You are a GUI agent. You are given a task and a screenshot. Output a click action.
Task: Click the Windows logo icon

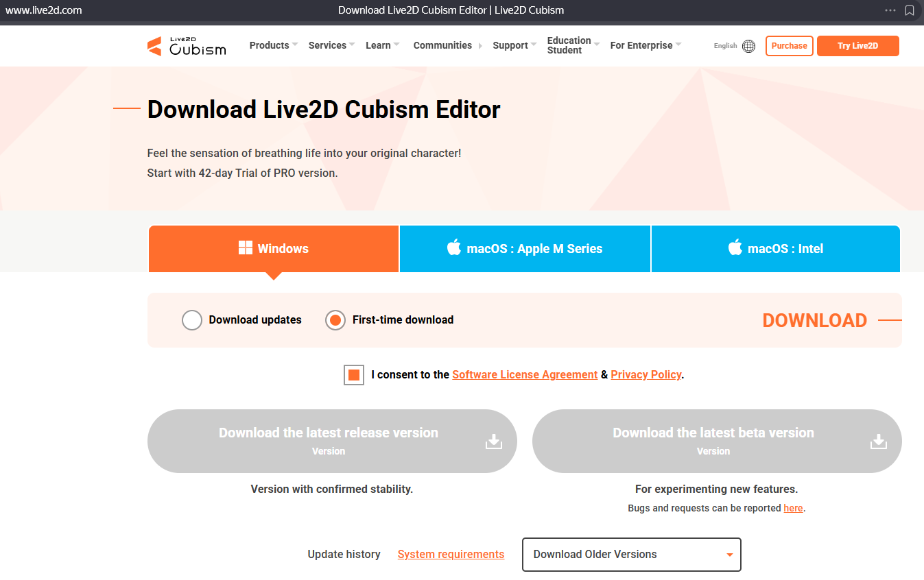tap(246, 248)
